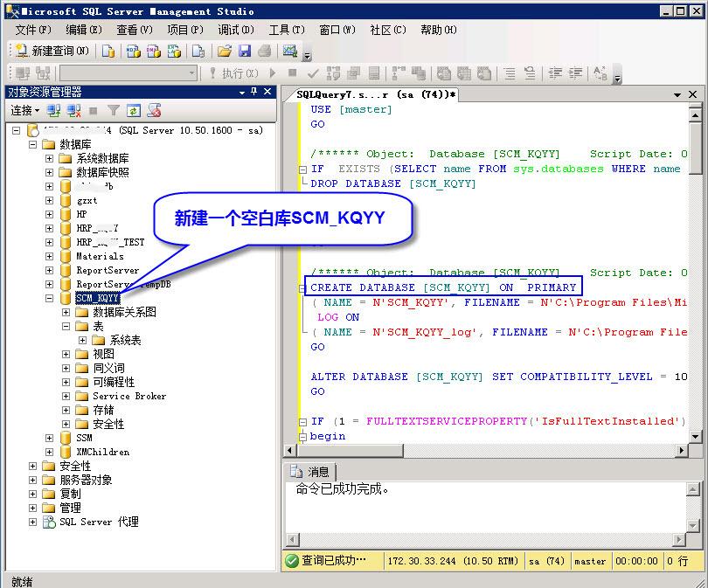The height and width of the screenshot is (588, 708).
Task: Click the Change Connection icon
Action: (x=43, y=73)
